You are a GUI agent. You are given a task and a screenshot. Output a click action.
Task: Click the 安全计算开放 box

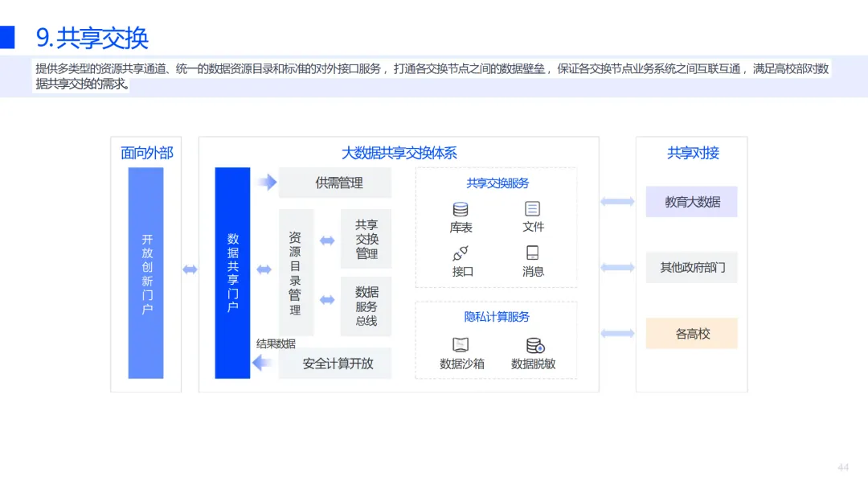click(335, 364)
